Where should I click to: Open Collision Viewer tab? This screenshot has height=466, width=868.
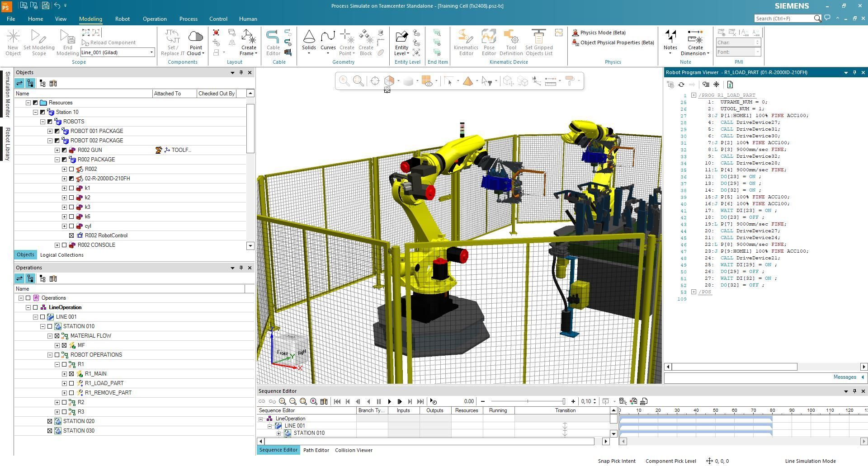point(354,450)
